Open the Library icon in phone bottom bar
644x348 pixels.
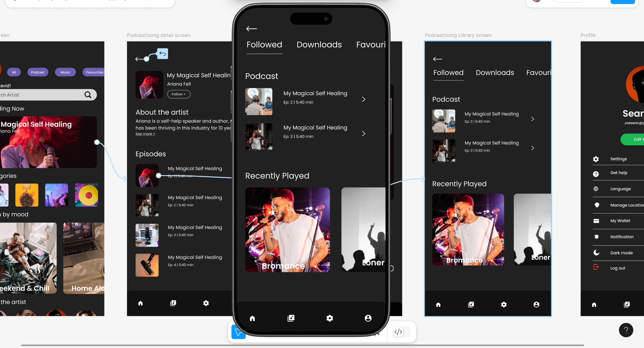pyautogui.click(x=291, y=318)
